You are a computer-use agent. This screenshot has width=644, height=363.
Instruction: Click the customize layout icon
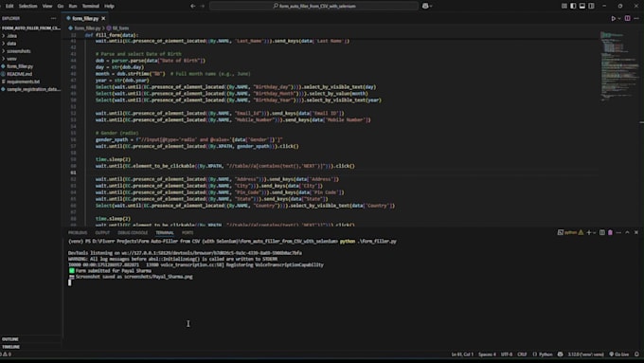pos(564,7)
